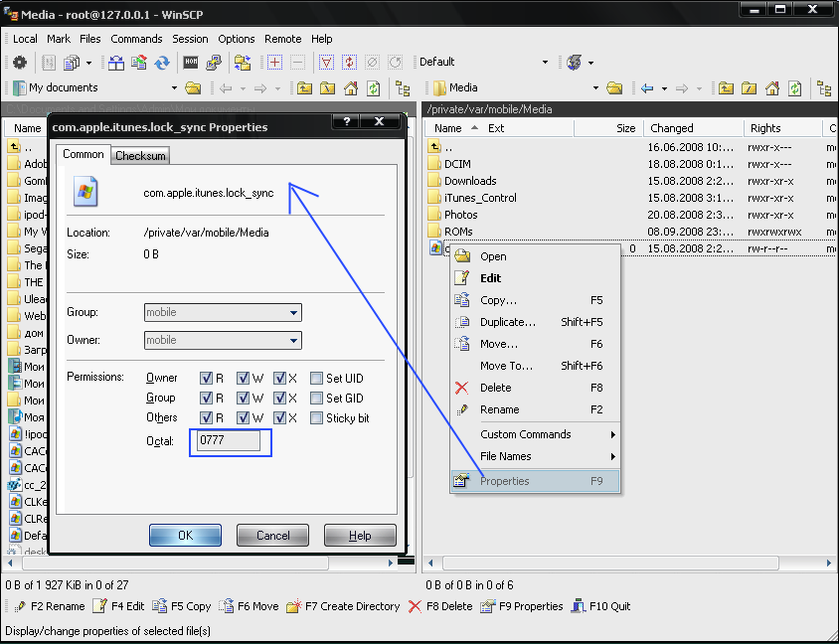839x644 pixels.
Task: Uncheck Others write (W) permission
Action: point(244,418)
